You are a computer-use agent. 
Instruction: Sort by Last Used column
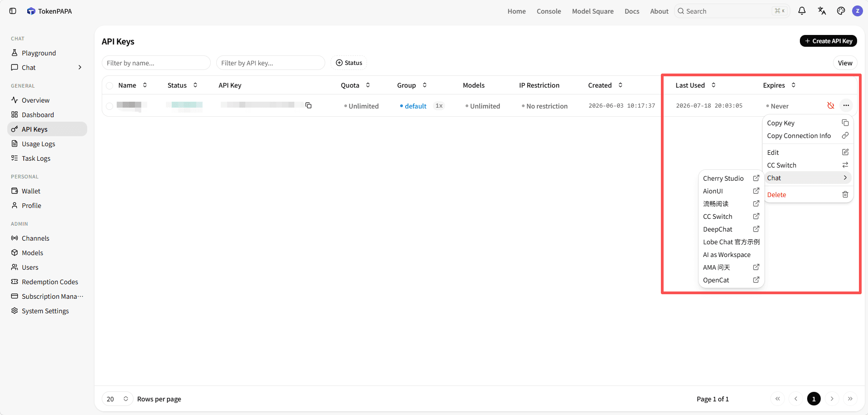(695, 85)
